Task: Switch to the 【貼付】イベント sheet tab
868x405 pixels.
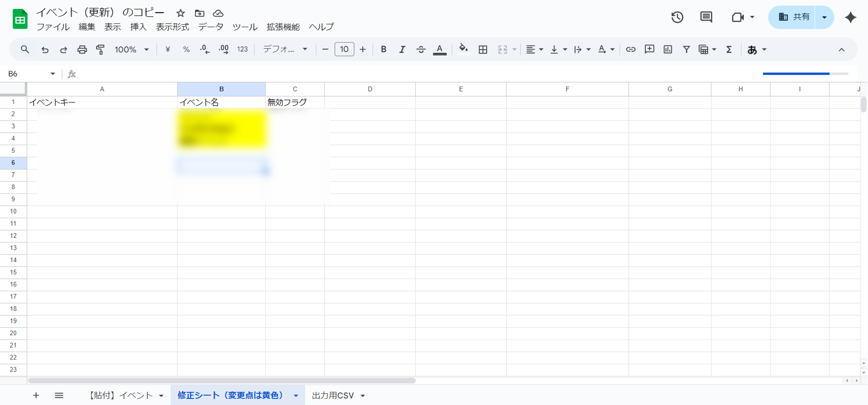Action: point(121,395)
